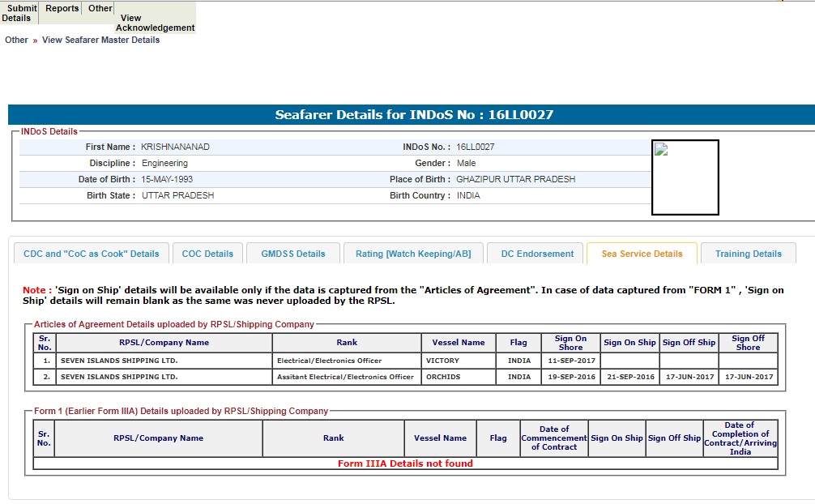Click View Seafarer Master Details breadcrumb
Screen dimensions: 815x504
tap(100, 40)
